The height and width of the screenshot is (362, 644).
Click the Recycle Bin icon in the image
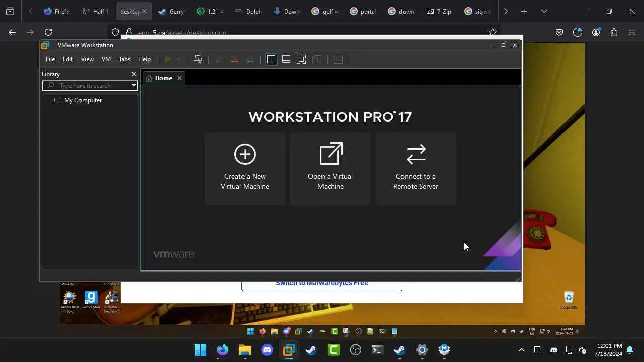(569, 300)
